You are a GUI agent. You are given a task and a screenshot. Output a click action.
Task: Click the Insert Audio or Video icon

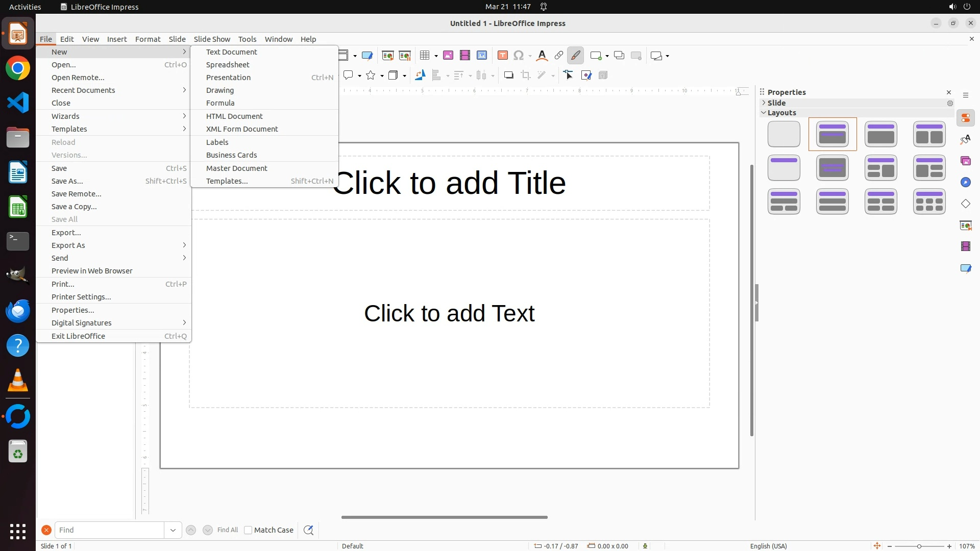[465, 56]
